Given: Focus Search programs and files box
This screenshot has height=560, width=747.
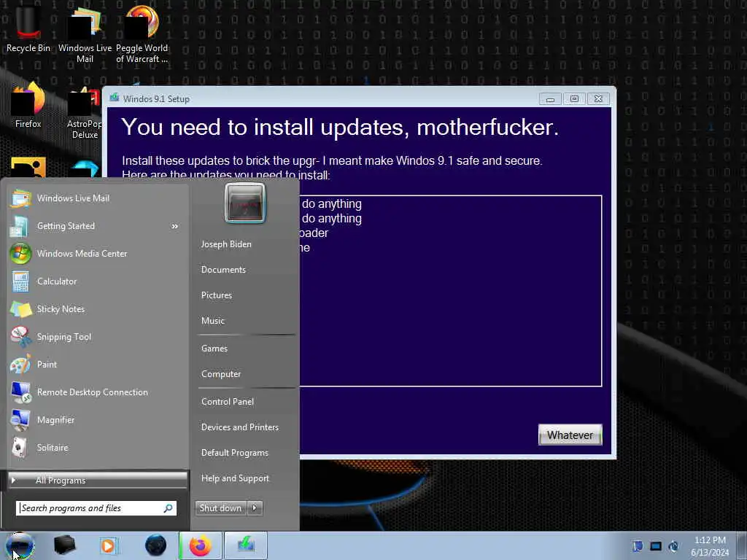Looking at the screenshot, I should click(96, 508).
